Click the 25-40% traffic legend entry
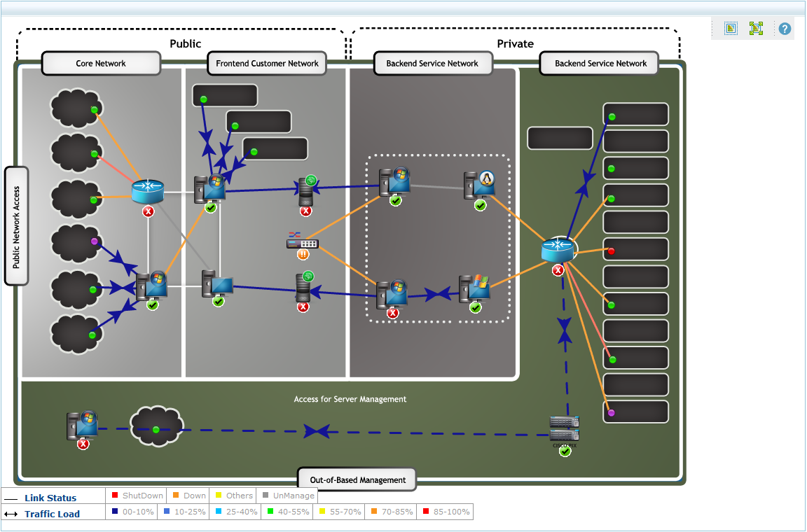807x532 pixels. 237,512
